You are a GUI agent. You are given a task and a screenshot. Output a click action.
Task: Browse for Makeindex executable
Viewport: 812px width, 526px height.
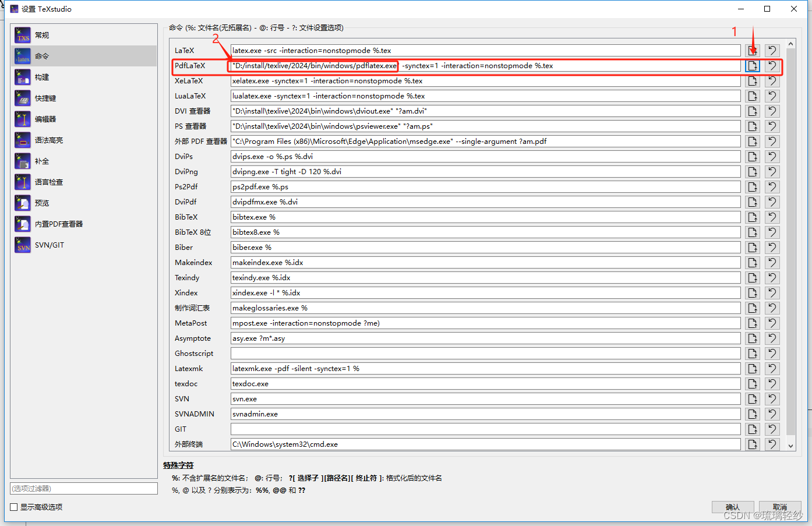click(753, 263)
